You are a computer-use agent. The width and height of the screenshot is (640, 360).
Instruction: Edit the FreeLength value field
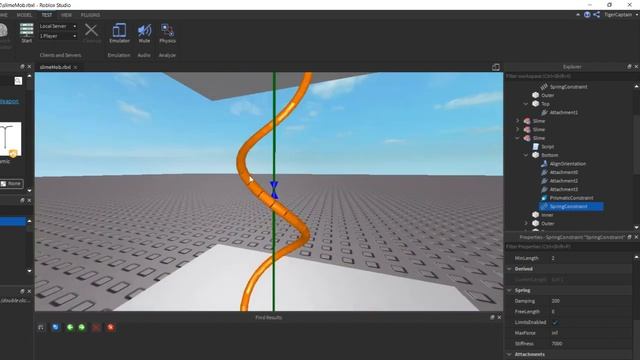(591, 311)
